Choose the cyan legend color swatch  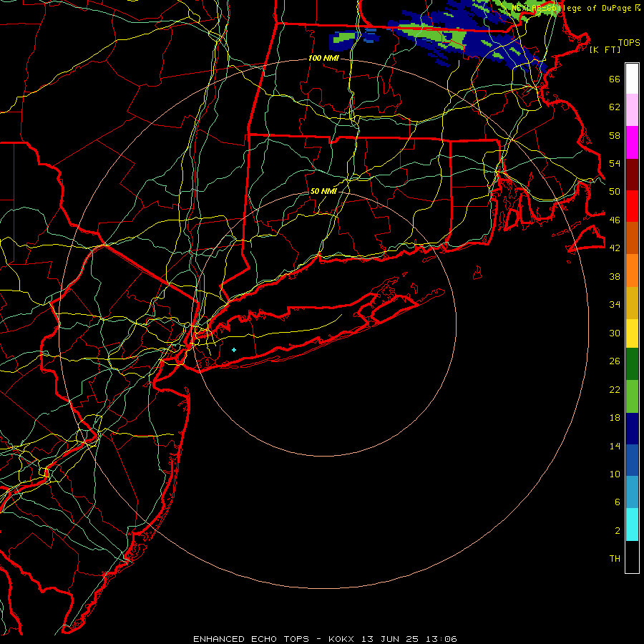point(632,525)
